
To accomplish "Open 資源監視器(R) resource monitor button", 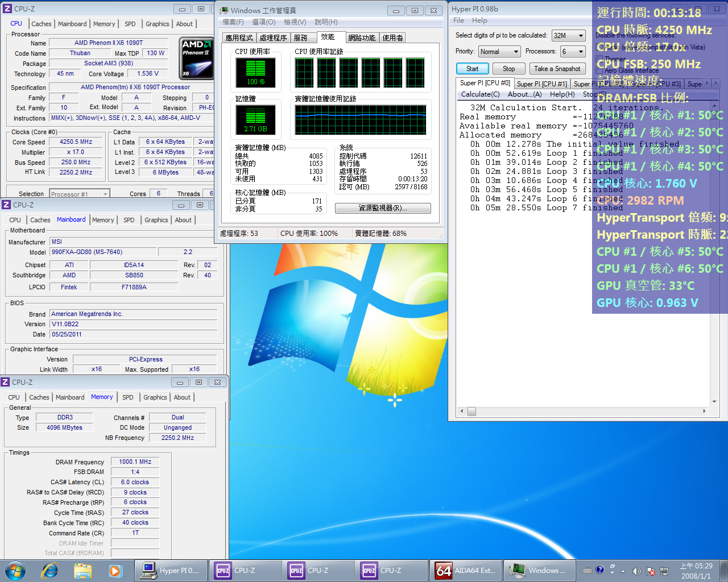I will [383, 208].
